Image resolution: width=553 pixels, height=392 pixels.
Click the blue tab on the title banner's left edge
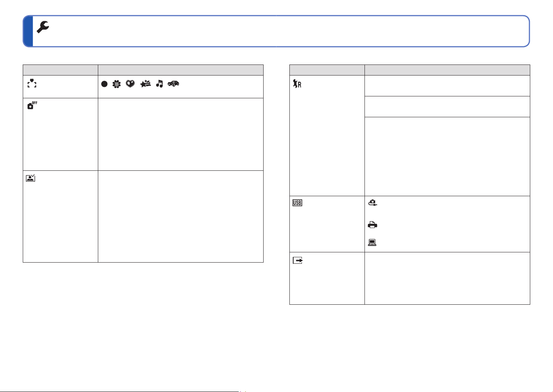pyautogui.click(x=28, y=31)
